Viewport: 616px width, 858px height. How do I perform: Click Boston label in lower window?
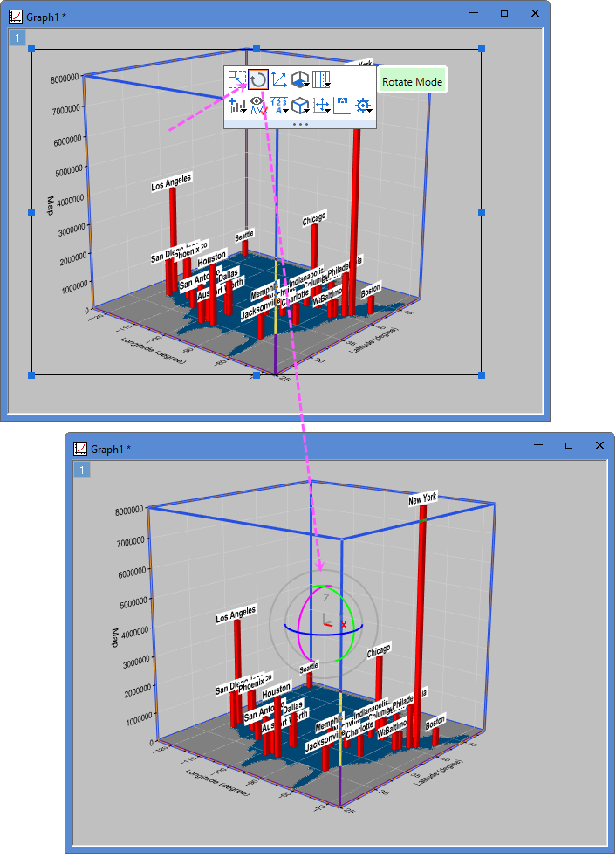click(435, 722)
